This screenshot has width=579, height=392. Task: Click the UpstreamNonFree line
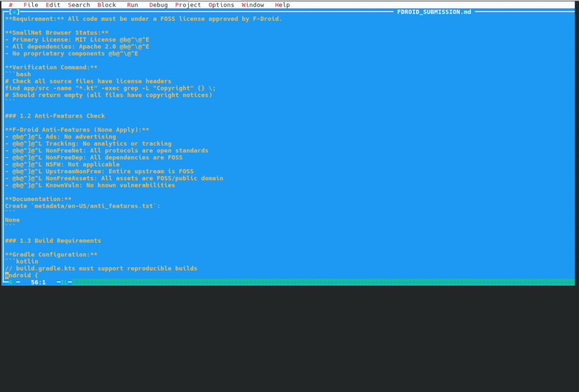99,171
